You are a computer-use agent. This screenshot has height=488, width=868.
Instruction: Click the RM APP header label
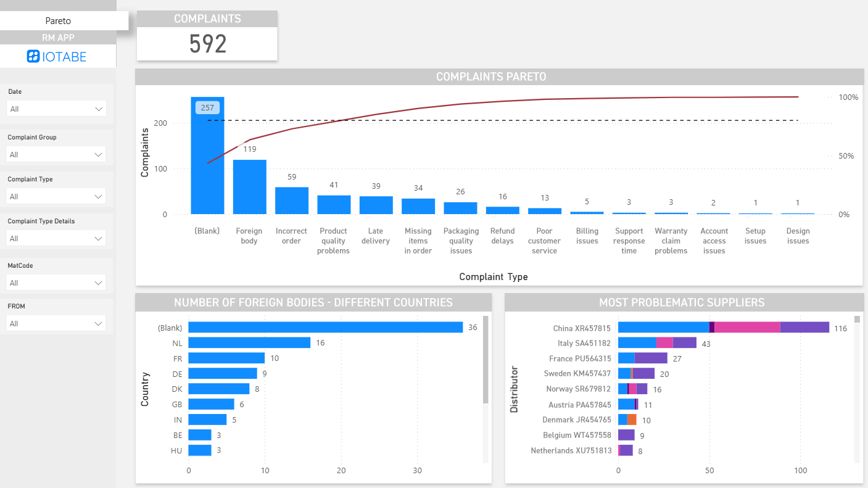point(58,38)
